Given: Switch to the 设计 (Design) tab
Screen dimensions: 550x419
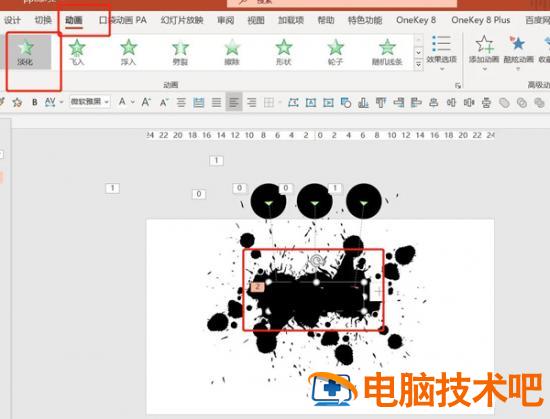Looking at the screenshot, I should click(x=12, y=20).
